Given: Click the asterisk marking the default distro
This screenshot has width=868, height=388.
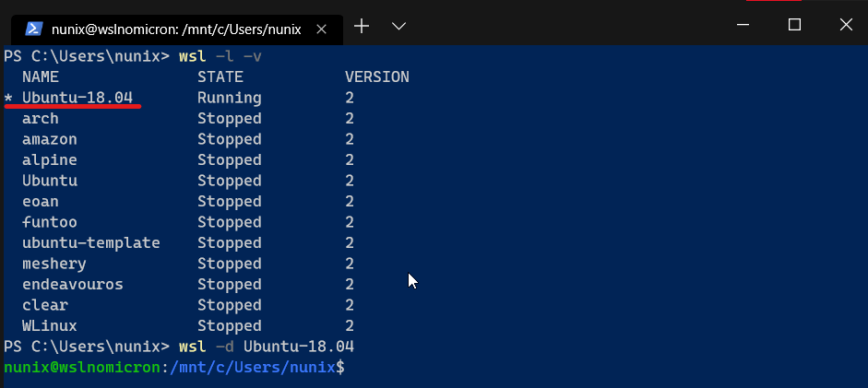Looking at the screenshot, I should point(8,99).
